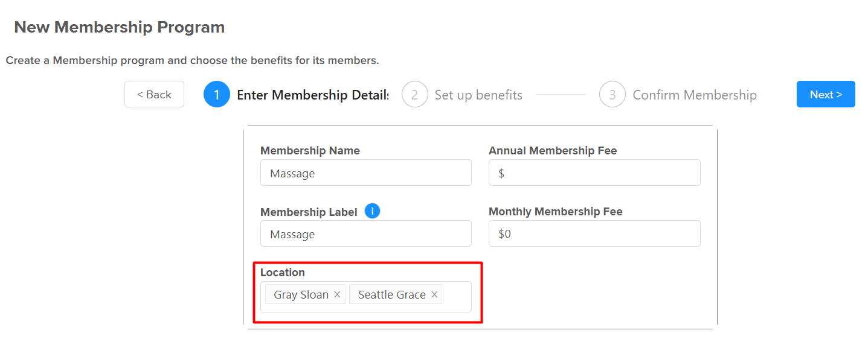Select step 2 circle icon
Viewport: 868px width, 342px height.
click(x=415, y=95)
